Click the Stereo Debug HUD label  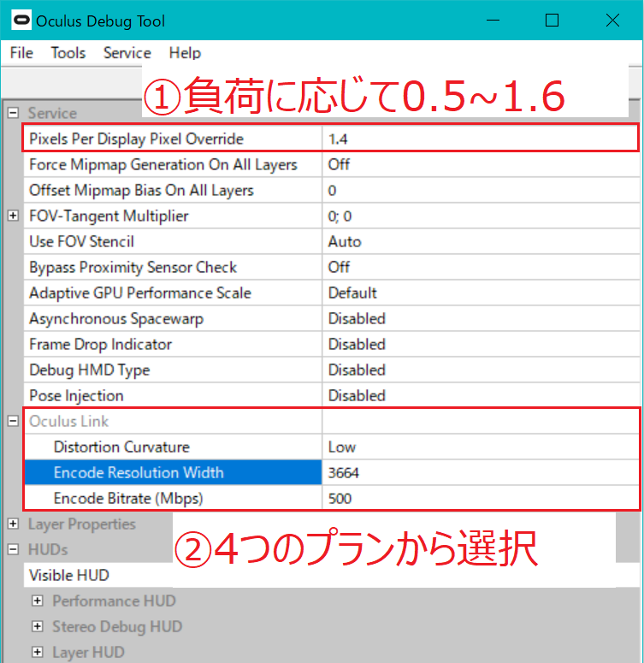117,626
